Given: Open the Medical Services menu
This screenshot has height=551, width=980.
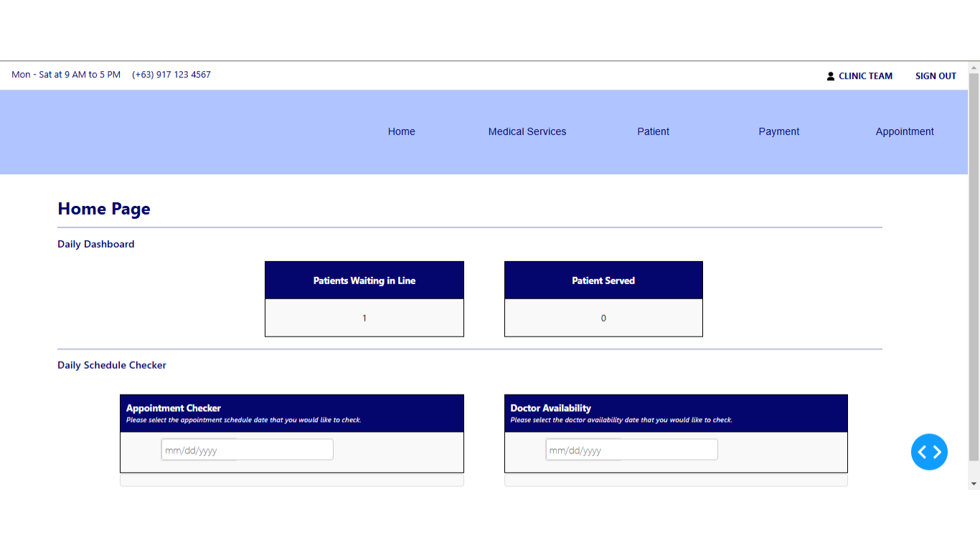Looking at the screenshot, I should point(527,131).
